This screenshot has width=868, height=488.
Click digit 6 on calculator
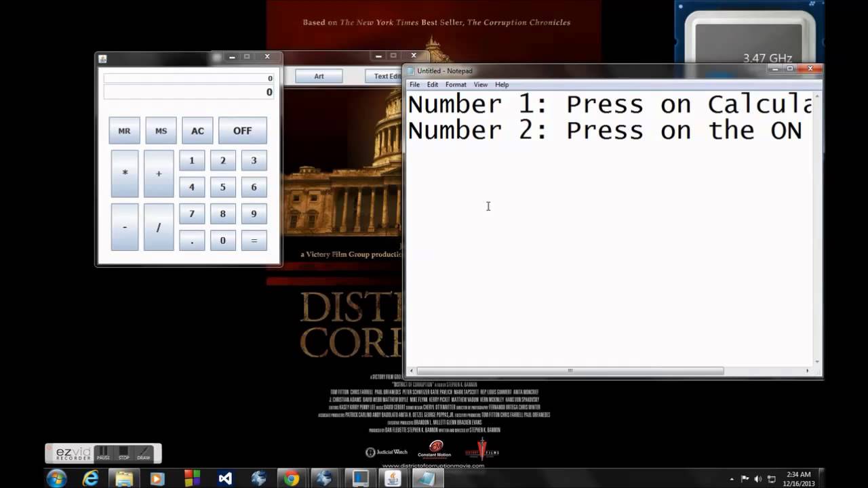coord(254,187)
